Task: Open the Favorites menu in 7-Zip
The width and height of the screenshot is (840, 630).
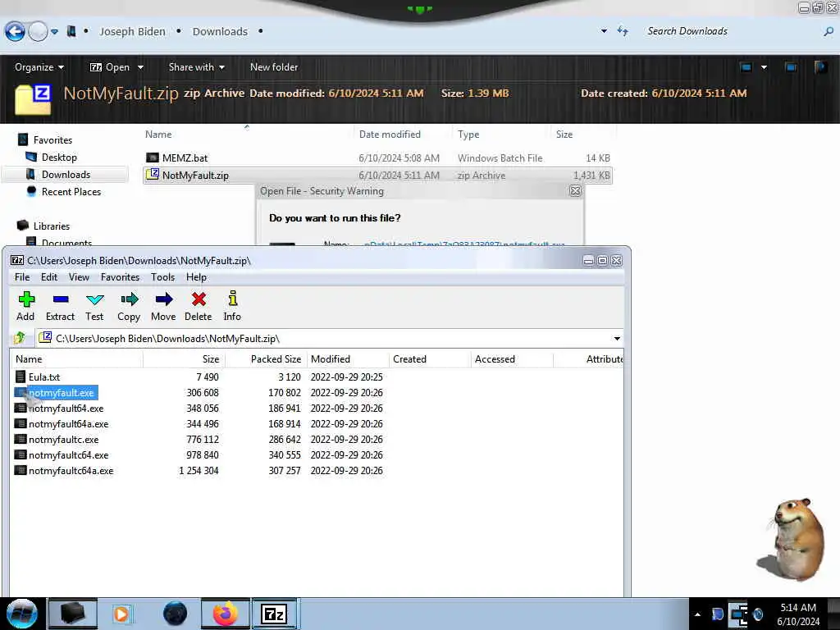Action: 120,277
